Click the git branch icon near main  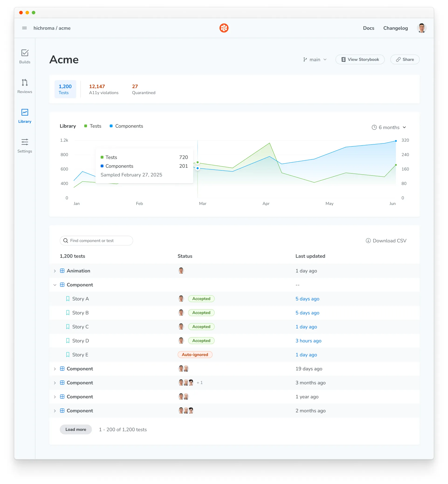click(x=305, y=60)
